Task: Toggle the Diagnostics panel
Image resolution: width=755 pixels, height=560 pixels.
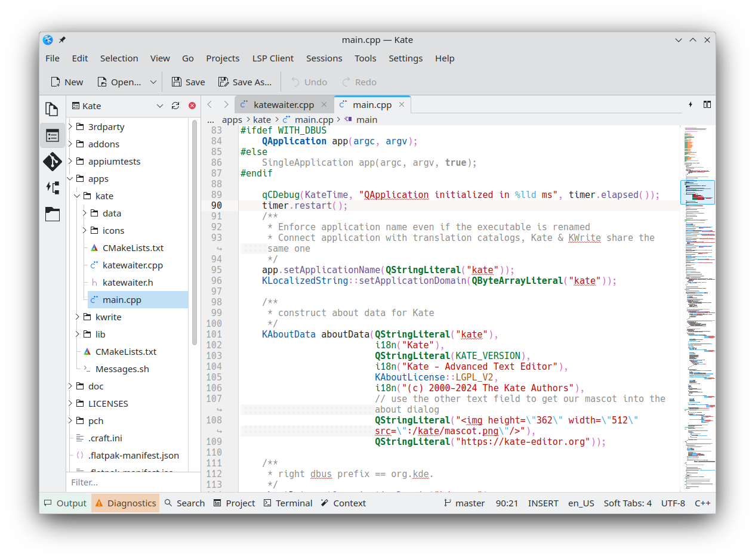Action: pyautogui.click(x=125, y=503)
